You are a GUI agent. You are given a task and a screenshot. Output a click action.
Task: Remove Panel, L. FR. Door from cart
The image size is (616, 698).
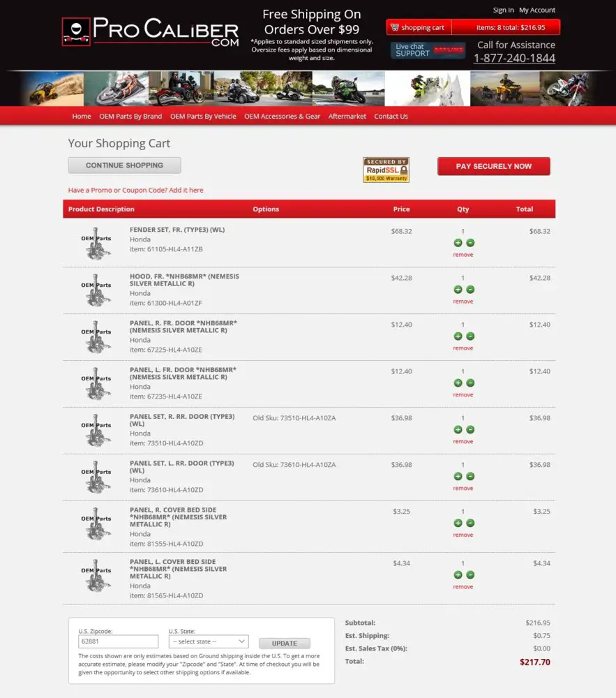click(x=463, y=395)
